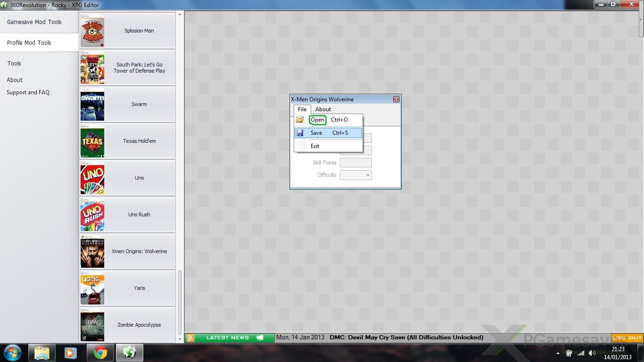Click the Swarm game cover icon
This screenshot has width=644, height=362.
[92, 104]
